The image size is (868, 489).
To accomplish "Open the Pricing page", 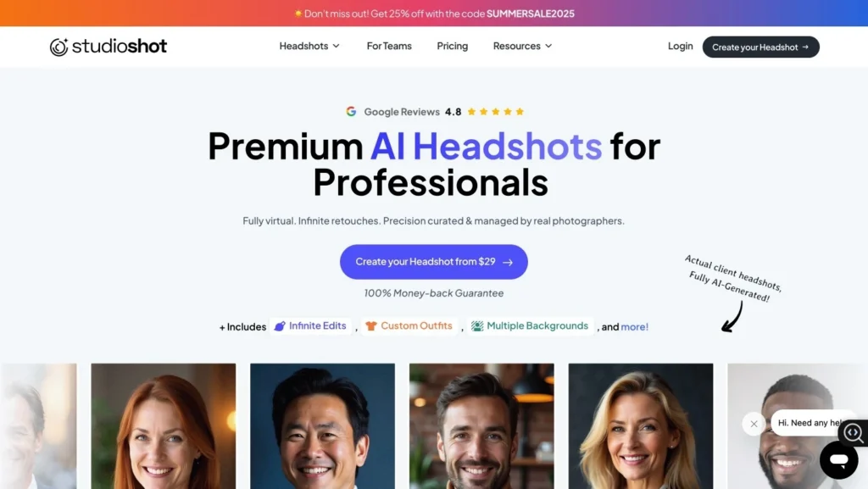I will pos(453,46).
